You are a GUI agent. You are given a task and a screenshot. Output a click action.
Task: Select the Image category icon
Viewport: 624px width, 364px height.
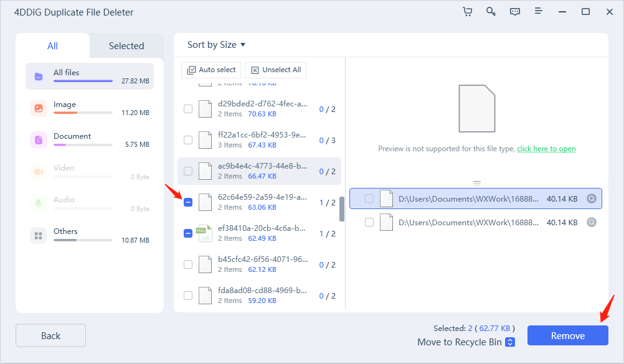39,108
